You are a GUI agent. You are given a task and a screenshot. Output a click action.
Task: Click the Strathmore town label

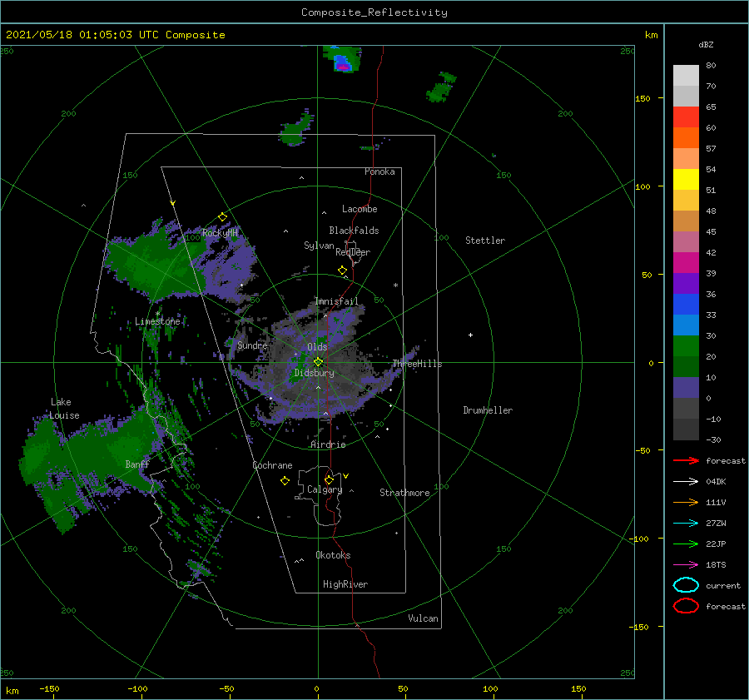pyautogui.click(x=404, y=493)
